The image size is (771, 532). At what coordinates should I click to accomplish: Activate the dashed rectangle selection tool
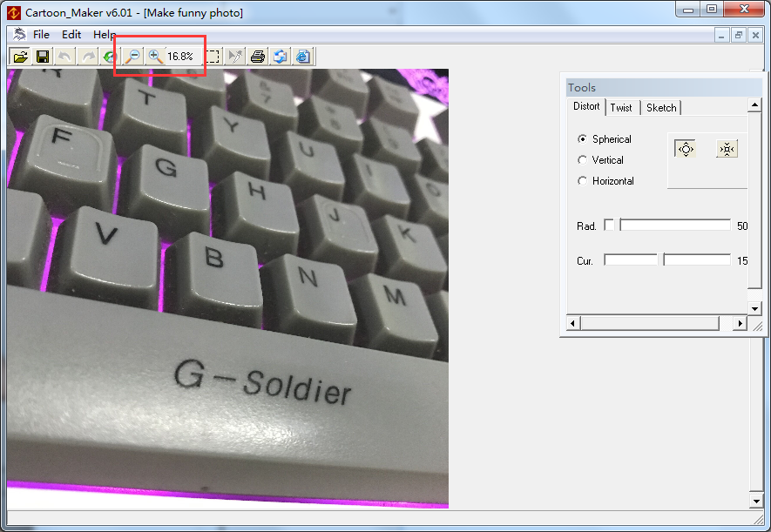(213, 57)
